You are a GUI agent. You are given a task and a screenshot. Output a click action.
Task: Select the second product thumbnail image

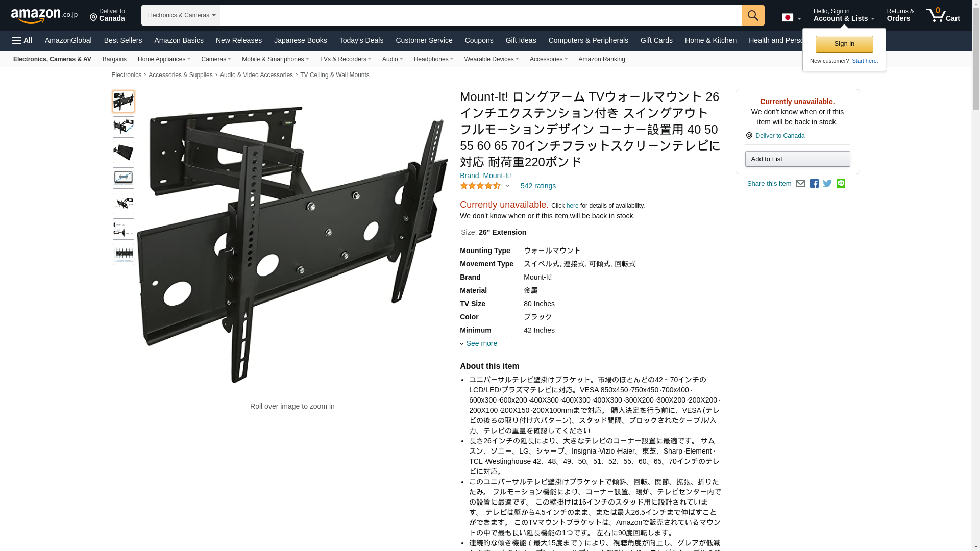pyautogui.click(x=124, y=127)
